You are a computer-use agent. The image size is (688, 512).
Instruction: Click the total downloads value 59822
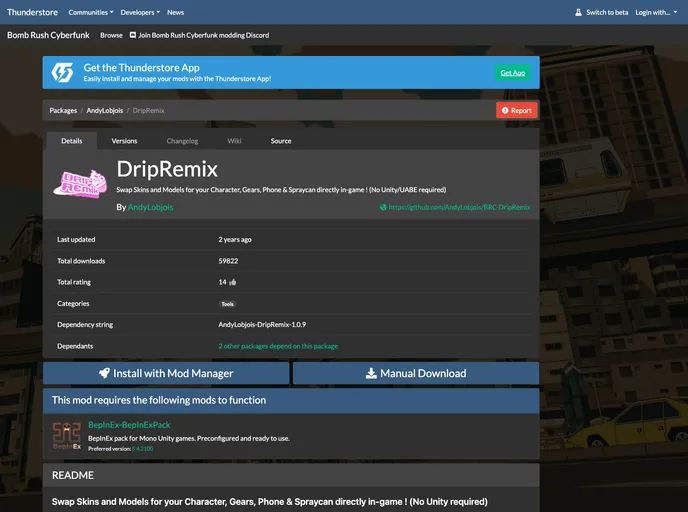click(228, 261)
